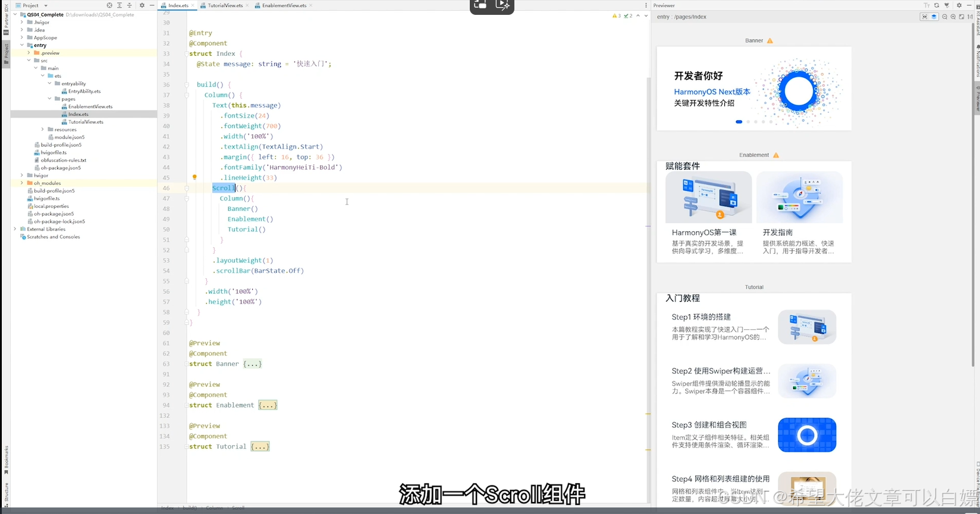Click the Expand All icon in Project panel
Image resolution: width=980 pixels, height=514 pixels.
[120, 5]
